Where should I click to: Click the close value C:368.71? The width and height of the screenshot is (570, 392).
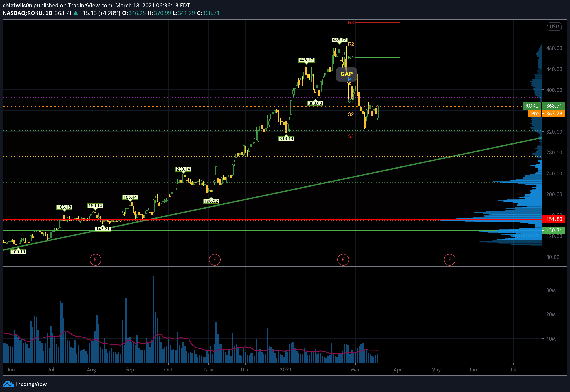point(208,13)
